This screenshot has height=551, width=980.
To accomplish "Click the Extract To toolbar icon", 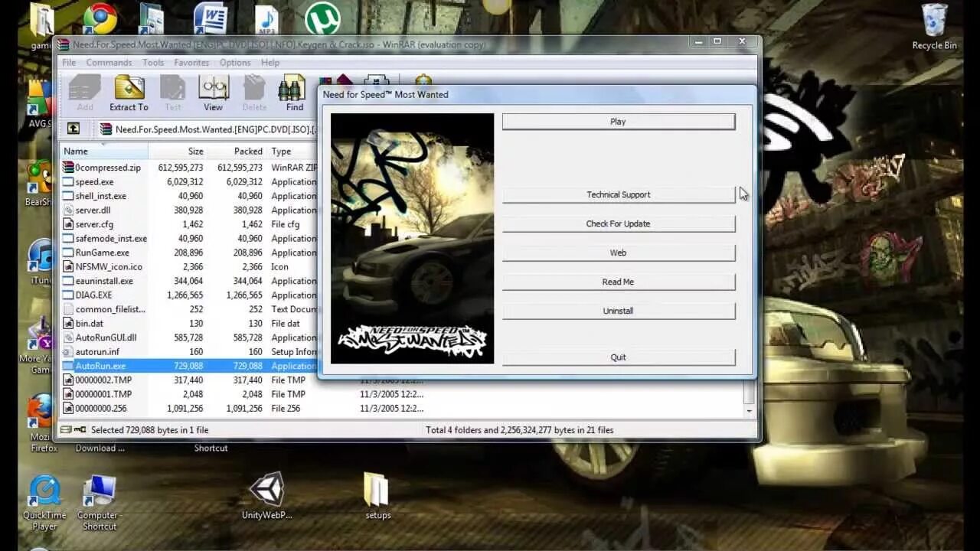I will tap(129, 93).
